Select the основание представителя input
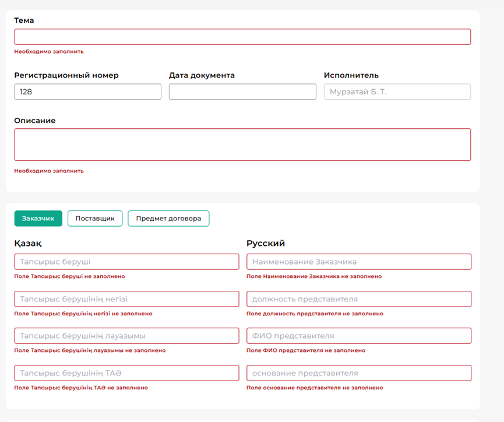504x422 pixels. 359,373
